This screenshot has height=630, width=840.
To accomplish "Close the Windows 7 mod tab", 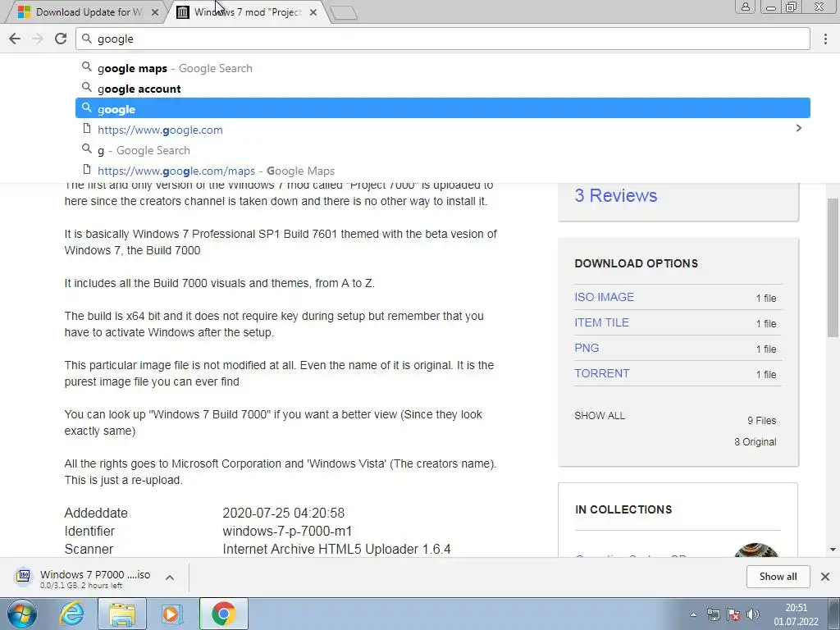I will pos(313,11).
